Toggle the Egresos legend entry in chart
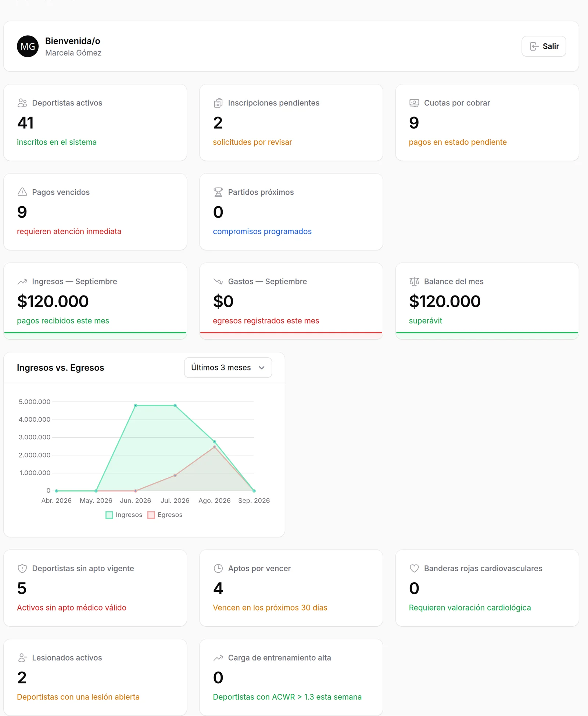588x716 pixels. tap(165, 515)
